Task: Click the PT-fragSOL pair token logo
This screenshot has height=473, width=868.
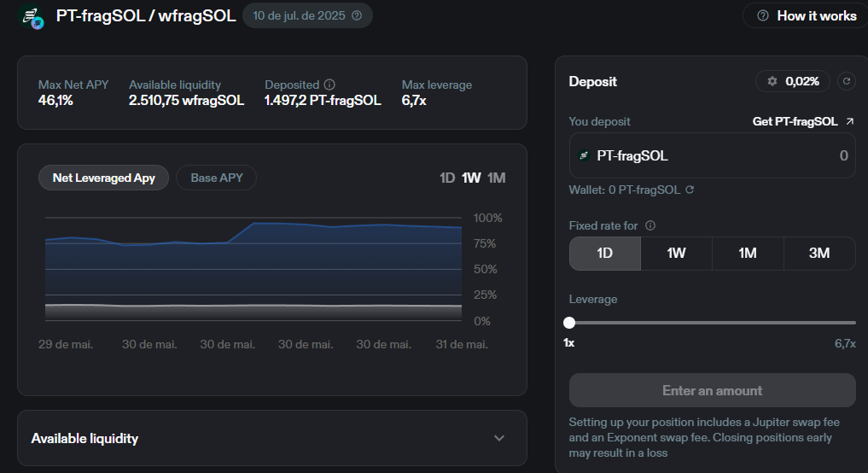Action: coord(31,16)
